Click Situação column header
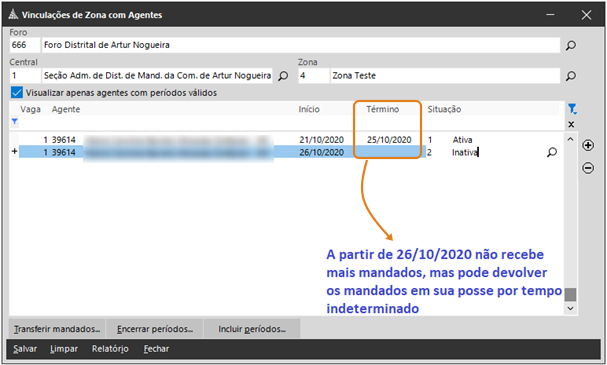The height and width of the screenshot is (365, 607). point(444,109)
